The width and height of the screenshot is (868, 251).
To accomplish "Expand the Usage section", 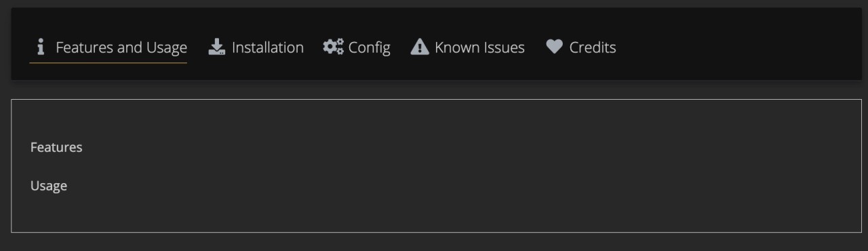I will click(49, 185).
